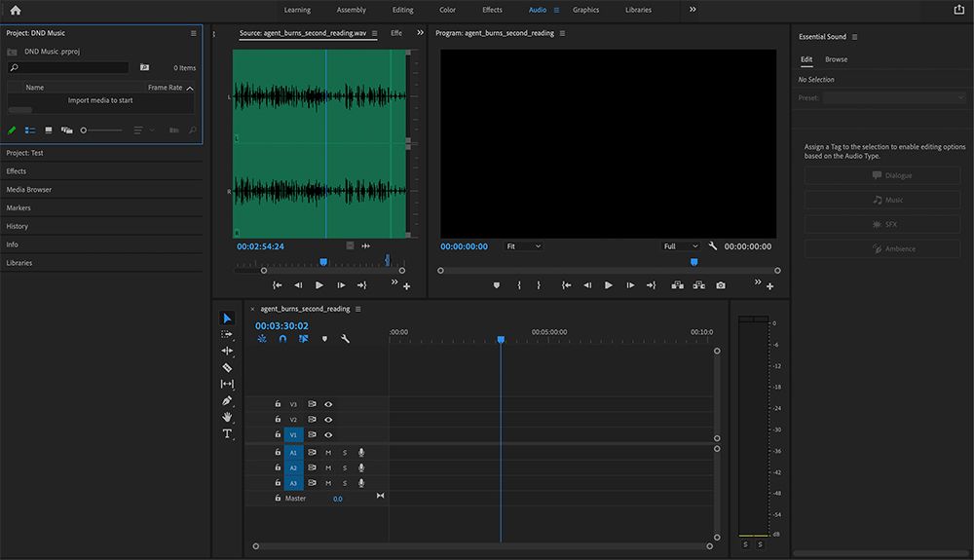Expand the Media Browser panel

pyautogui.click(x=29, y=190)
